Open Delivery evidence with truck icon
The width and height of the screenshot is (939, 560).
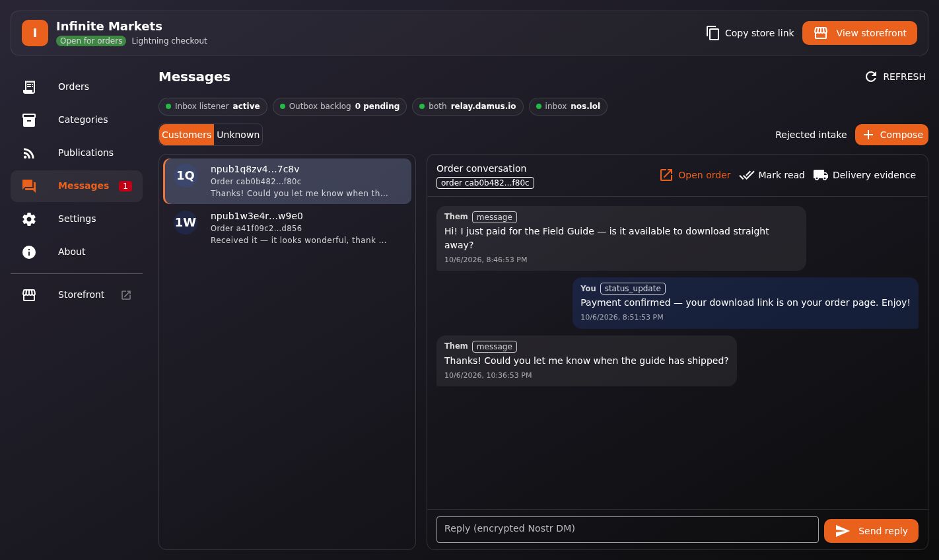click(864, 175)
